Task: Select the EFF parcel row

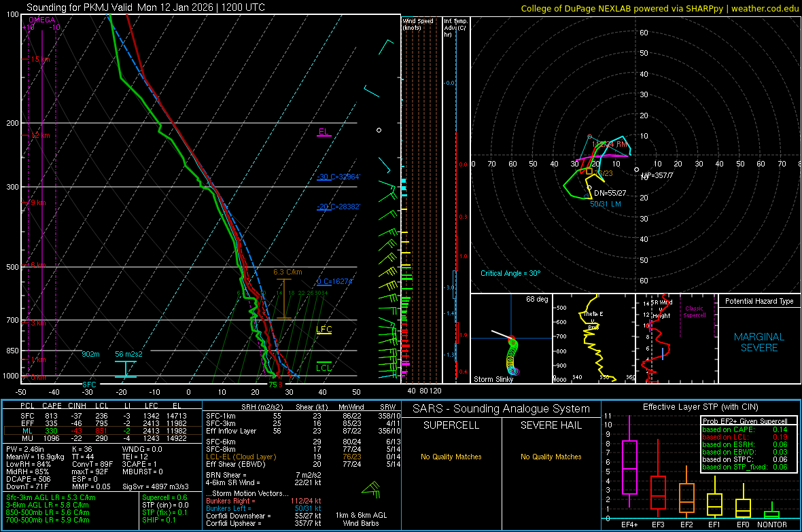Action: 103,423
